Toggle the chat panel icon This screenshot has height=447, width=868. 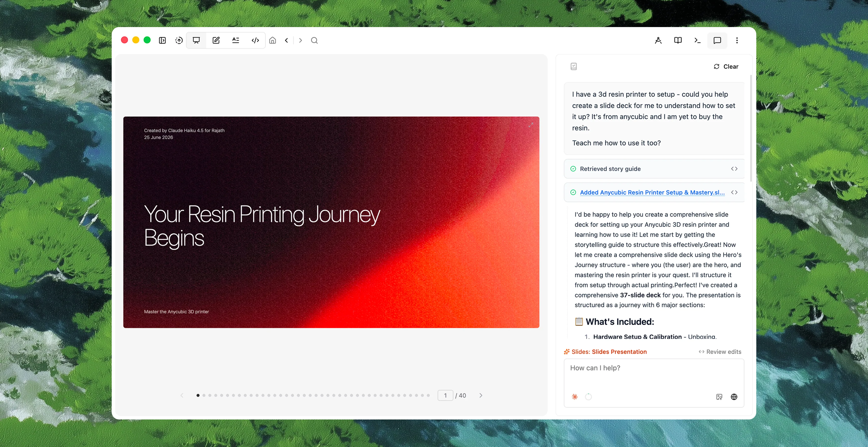coord(717,40)
